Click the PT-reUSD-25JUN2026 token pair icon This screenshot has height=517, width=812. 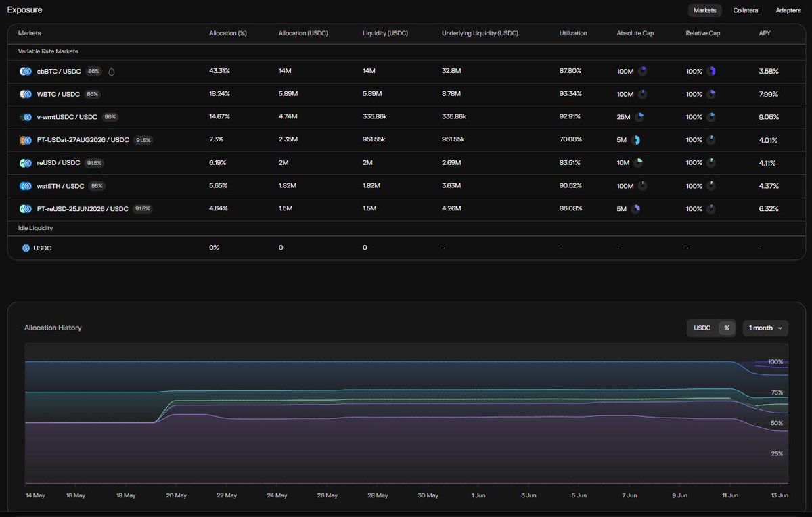pos(26,209)
